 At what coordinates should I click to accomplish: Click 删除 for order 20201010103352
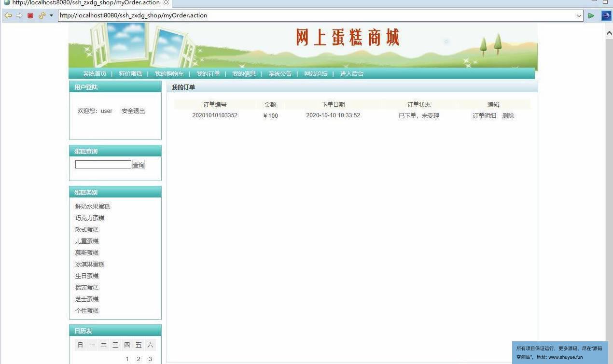[508, 116]
